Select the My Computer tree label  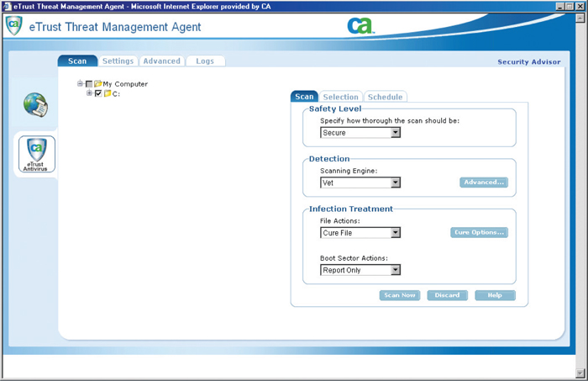point(125,84)
